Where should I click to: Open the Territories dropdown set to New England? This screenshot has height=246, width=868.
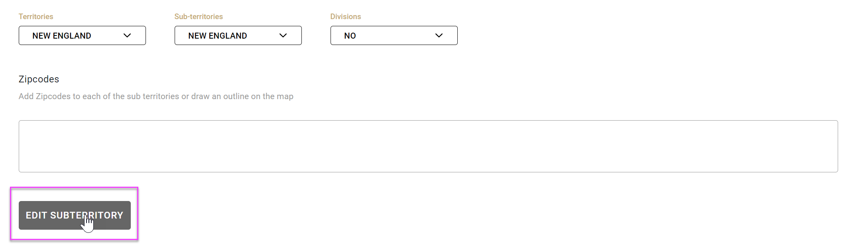pyautogui.click(x=82, y=35)
